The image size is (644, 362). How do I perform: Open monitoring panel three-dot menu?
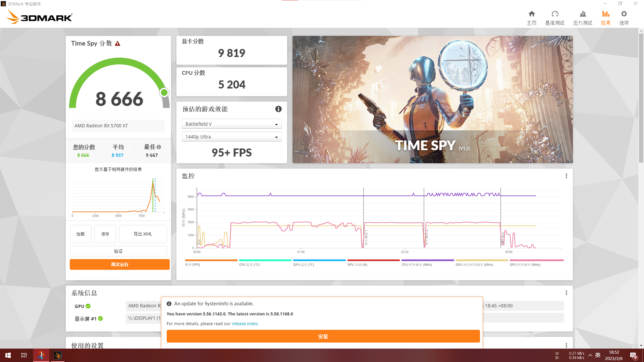pyautogui.click(x=566, y=176)
